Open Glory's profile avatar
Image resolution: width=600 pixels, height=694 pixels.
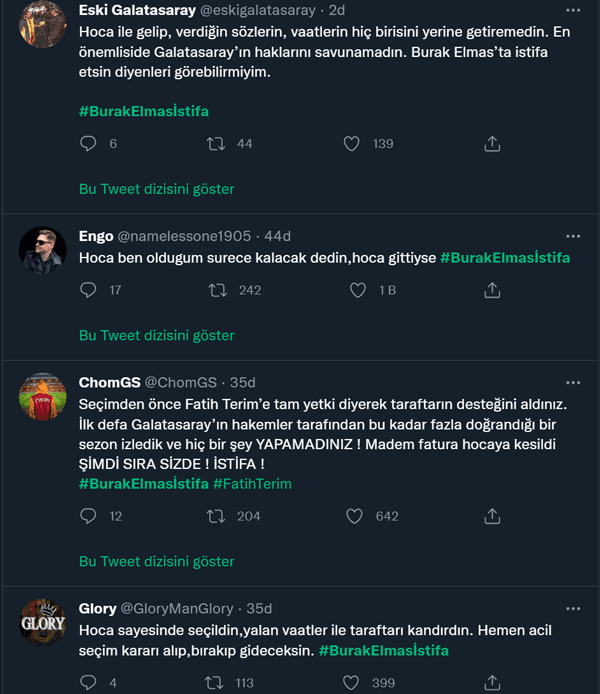pyautogui.click(x=43, y=623)
